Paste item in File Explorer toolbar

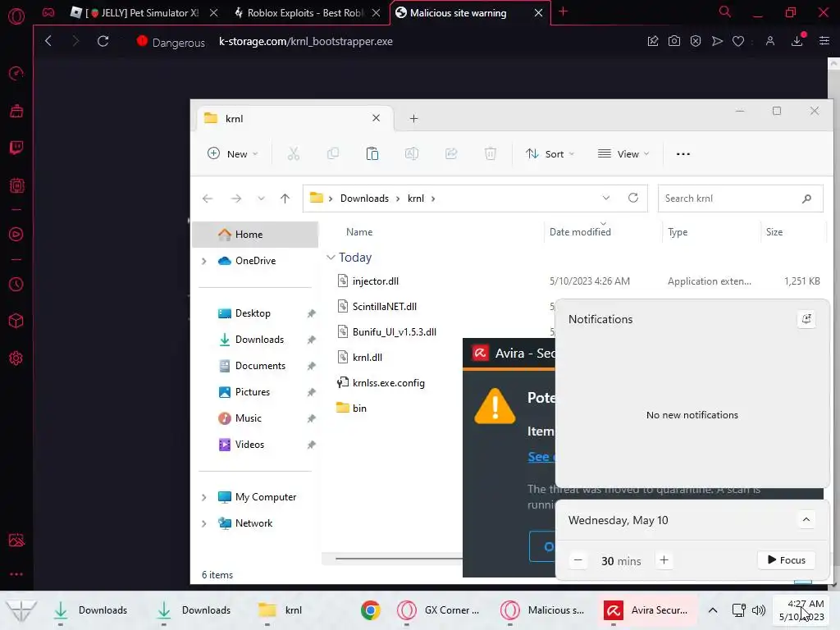click(372, 154)
